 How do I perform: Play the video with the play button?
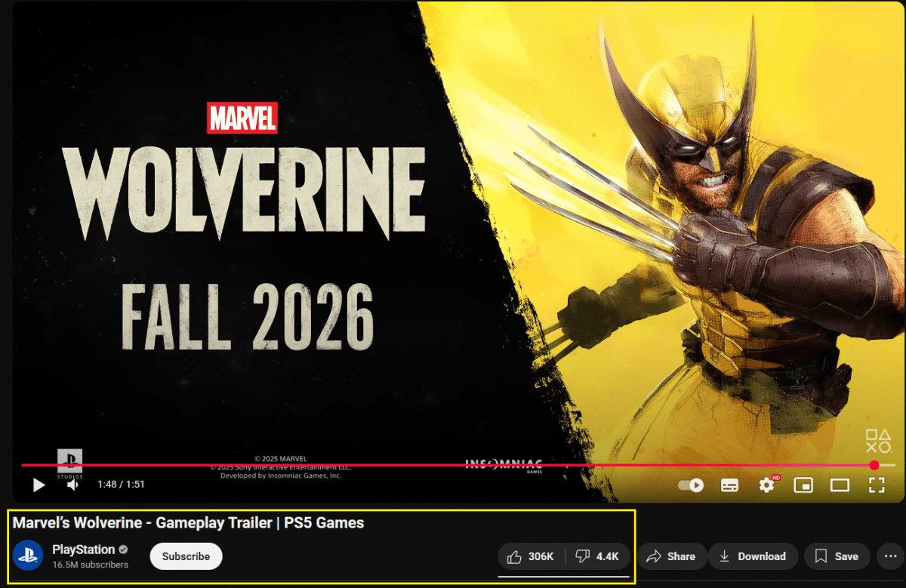click(39, 485)
